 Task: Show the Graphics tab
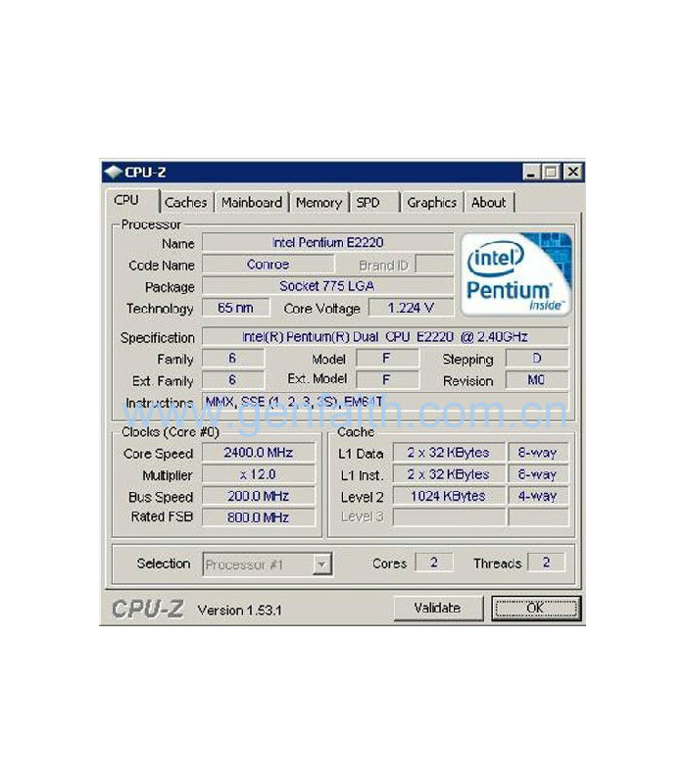pos(432,203)
